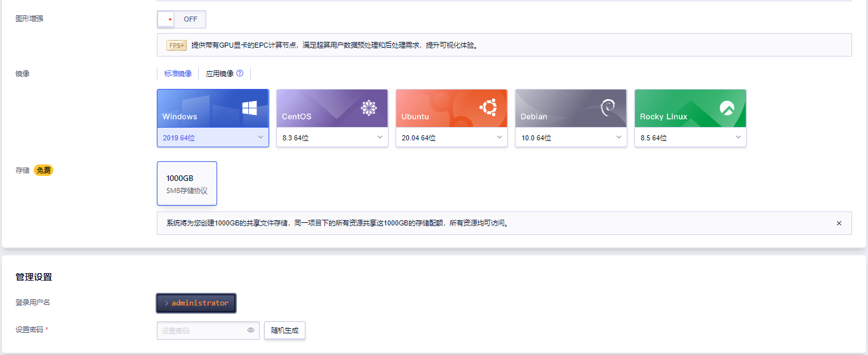Select the 1000GB SMB存储协议 storage option

[x=187, y=184]
